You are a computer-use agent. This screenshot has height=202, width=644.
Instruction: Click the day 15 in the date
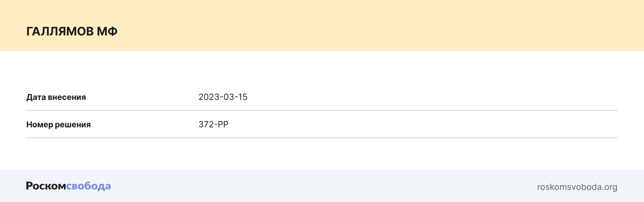[243, 97]
